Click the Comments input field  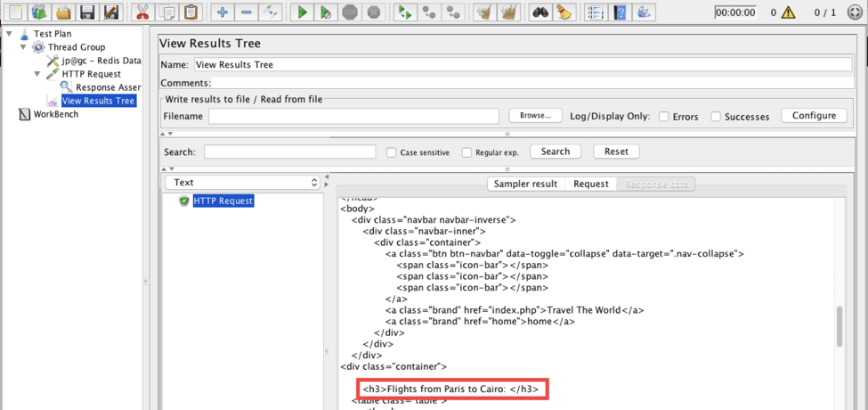tap(532, 83)
